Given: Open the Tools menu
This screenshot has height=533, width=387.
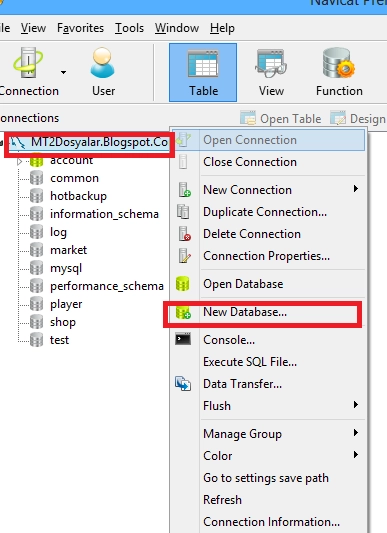Looking at the screenshot, I should point(129,28).
